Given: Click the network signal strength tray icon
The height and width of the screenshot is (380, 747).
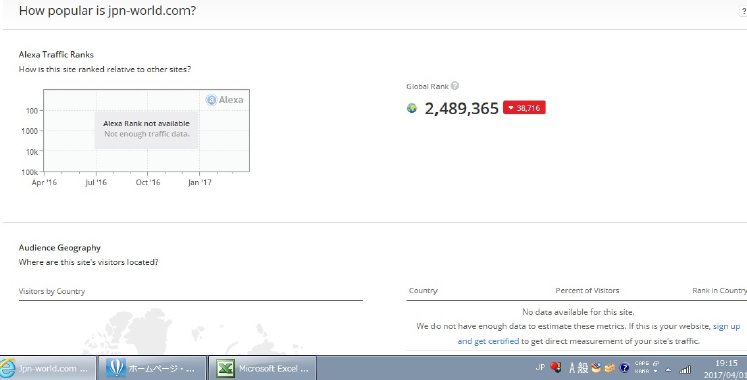Looking at the screenshot, I should (x=686, y=369).
